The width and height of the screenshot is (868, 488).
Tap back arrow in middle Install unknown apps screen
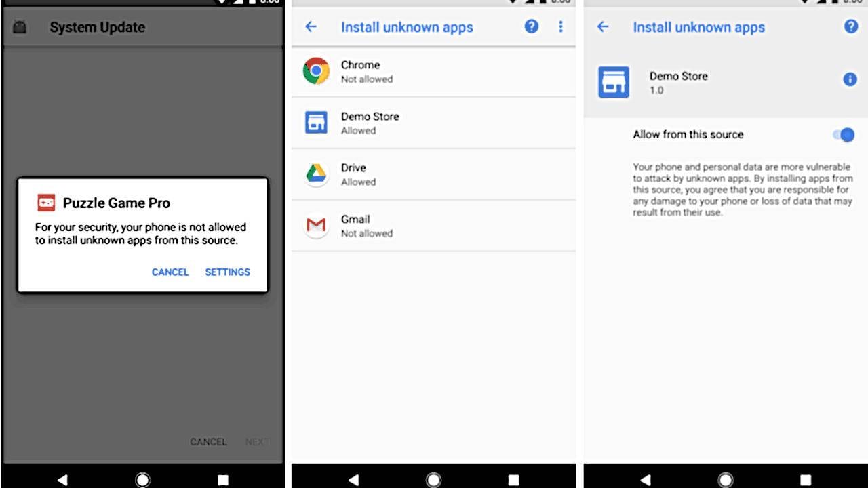pyautogui.click(x=311, y=26)
